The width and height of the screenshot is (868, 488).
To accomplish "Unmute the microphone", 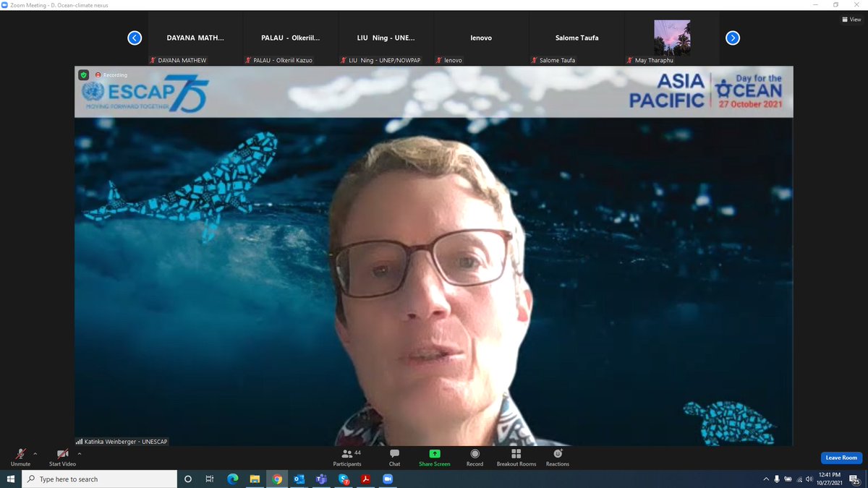I will click(20, 457).
